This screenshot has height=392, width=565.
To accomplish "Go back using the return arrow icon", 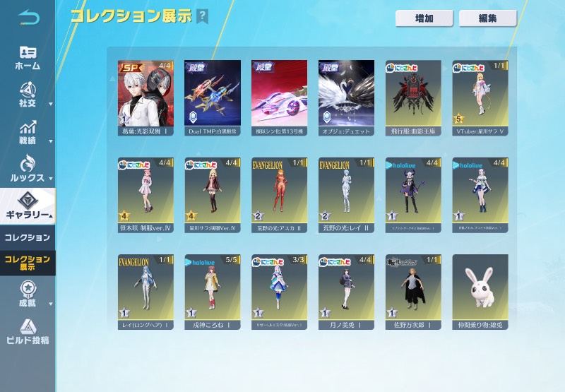I will 28,18.
